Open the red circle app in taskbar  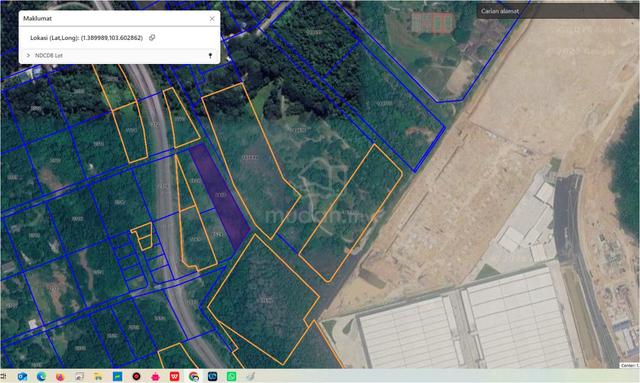pyautogui.click(x=136, y=376)
